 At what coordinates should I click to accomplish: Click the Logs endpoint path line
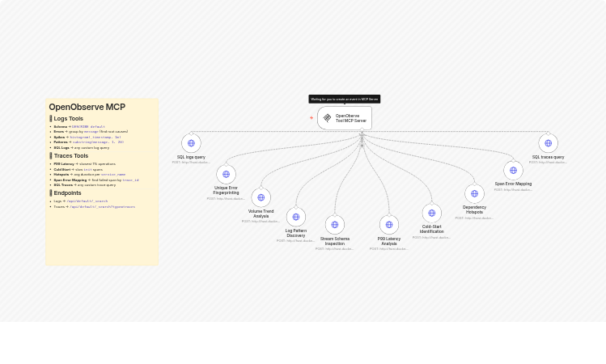pos(81,201)
